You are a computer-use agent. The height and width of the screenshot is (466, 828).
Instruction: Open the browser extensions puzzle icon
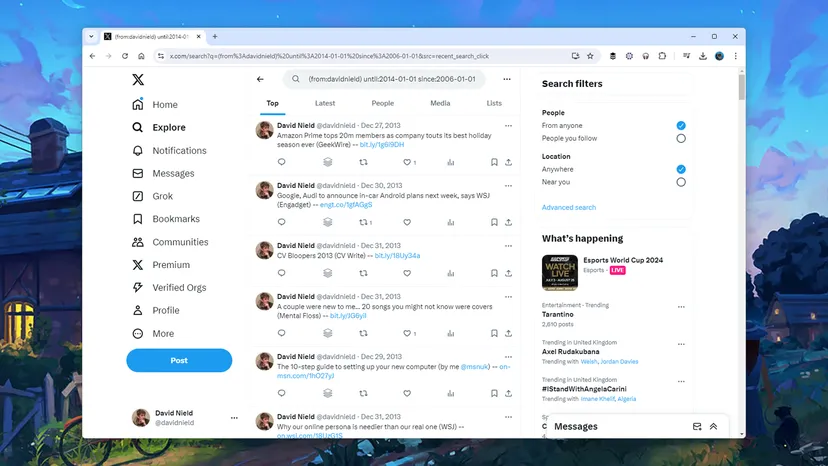662,56
